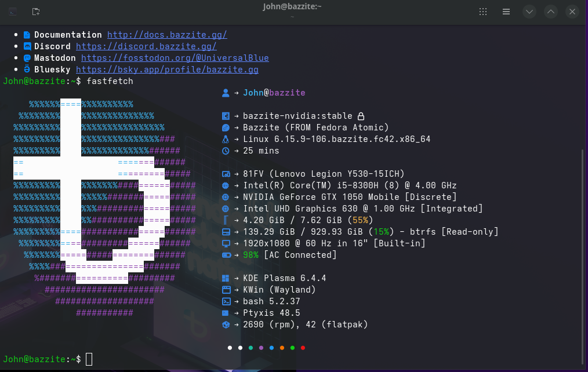Click the '4.20 GiB / 7.62 GiB (55%)' text

coord(308,220)
